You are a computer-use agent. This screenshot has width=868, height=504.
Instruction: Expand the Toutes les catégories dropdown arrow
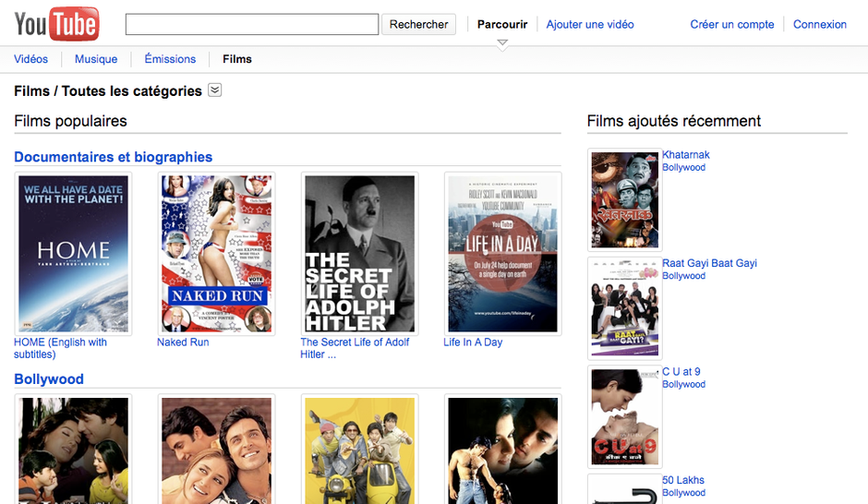click(215, 90)
